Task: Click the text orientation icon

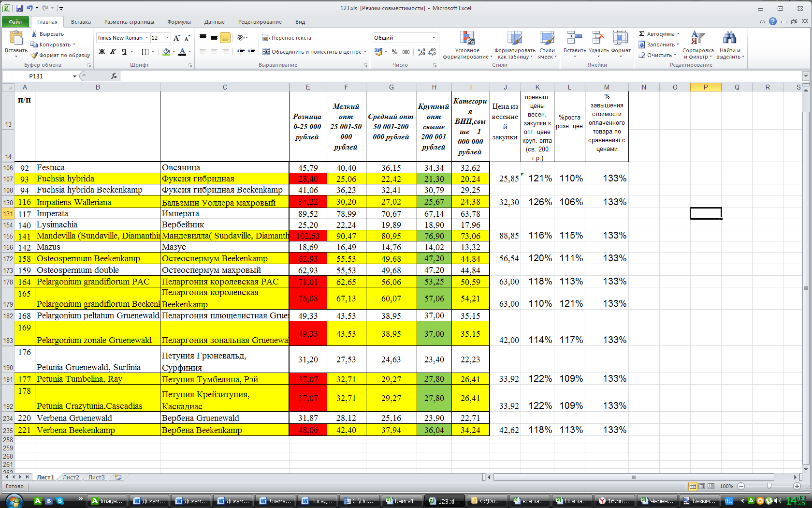Action: [x=241, y=38]
